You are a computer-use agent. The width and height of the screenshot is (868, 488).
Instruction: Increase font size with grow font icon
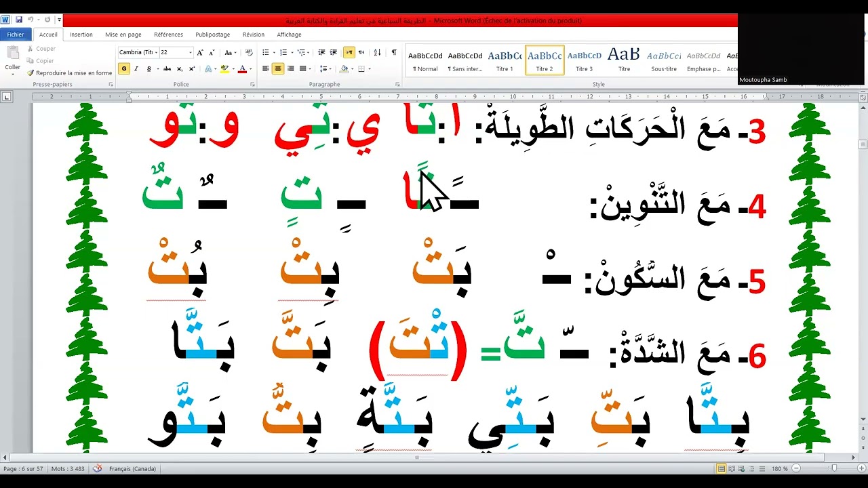tap(199, 52)
